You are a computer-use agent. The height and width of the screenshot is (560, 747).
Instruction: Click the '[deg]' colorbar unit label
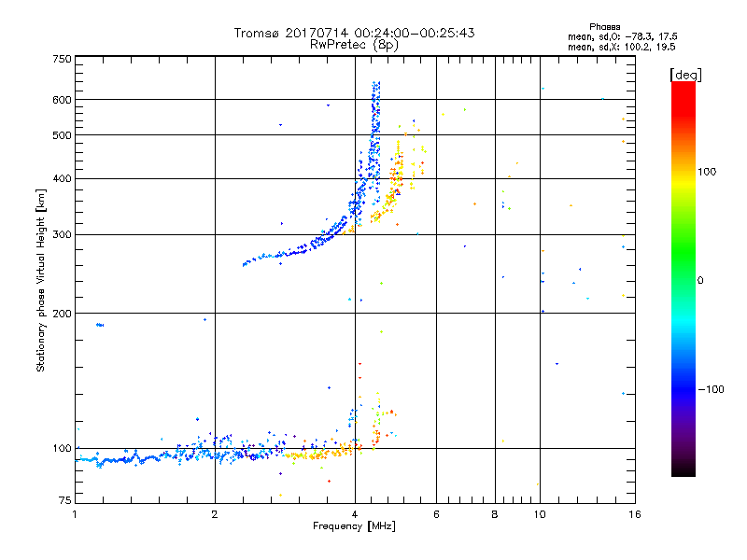tap(685, 75)
